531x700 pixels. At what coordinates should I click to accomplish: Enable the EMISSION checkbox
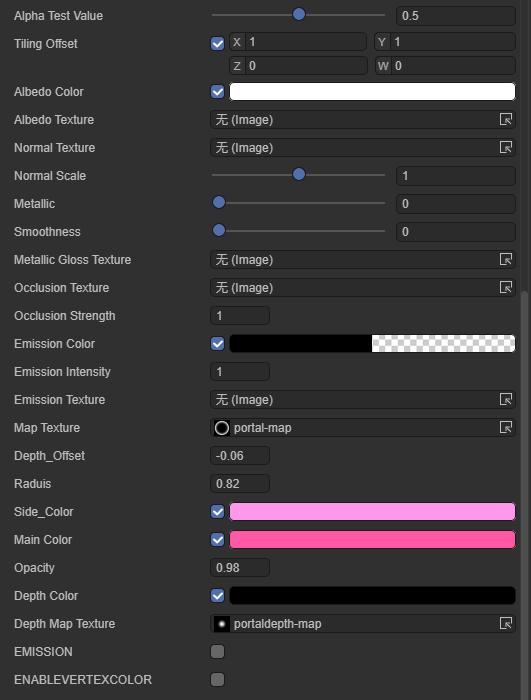217,652
